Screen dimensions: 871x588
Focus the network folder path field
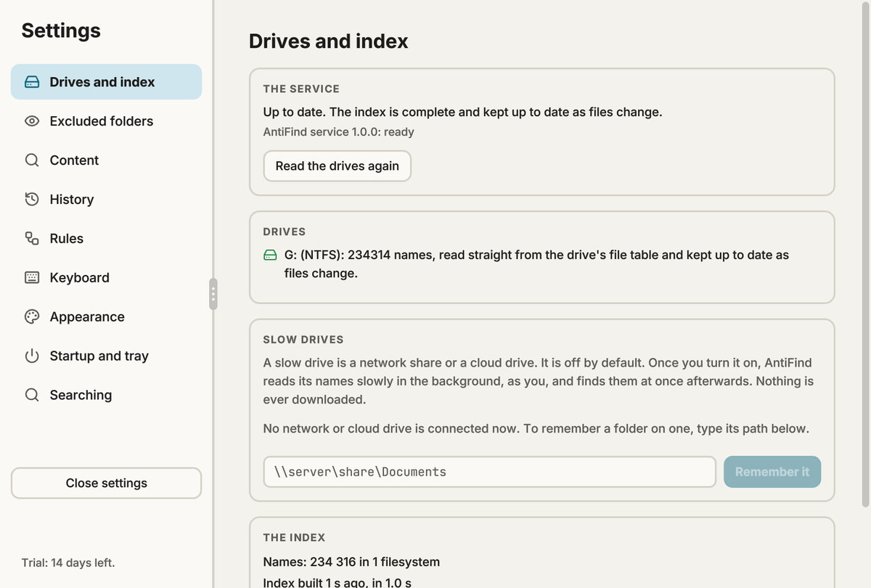click(x=490, y=472)
